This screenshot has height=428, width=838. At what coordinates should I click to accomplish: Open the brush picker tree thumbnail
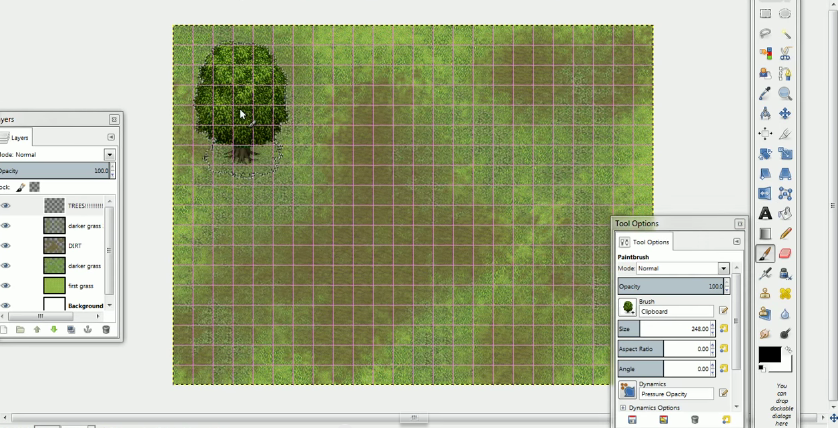click(627, 308)
